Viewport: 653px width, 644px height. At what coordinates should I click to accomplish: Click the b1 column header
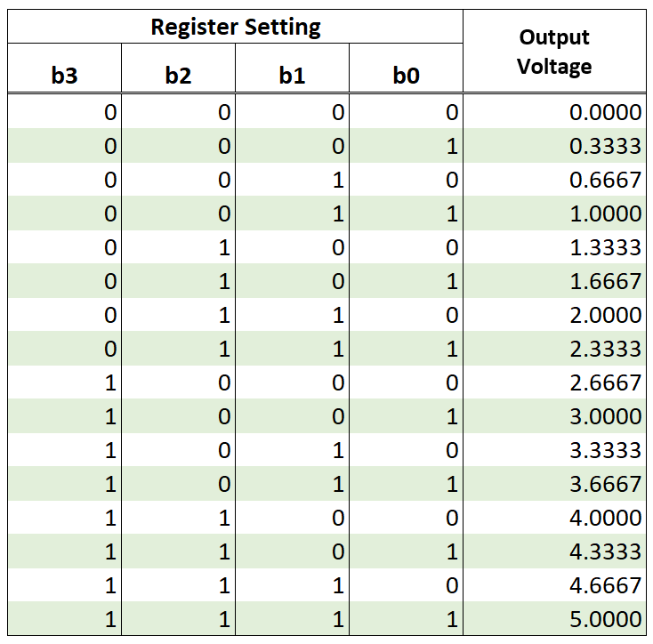click(292, 76)
